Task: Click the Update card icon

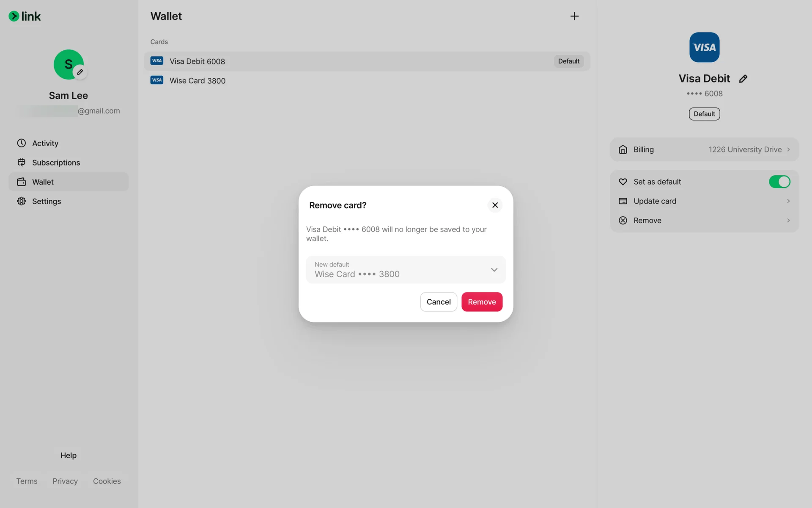Action: (x=623, y=201)
